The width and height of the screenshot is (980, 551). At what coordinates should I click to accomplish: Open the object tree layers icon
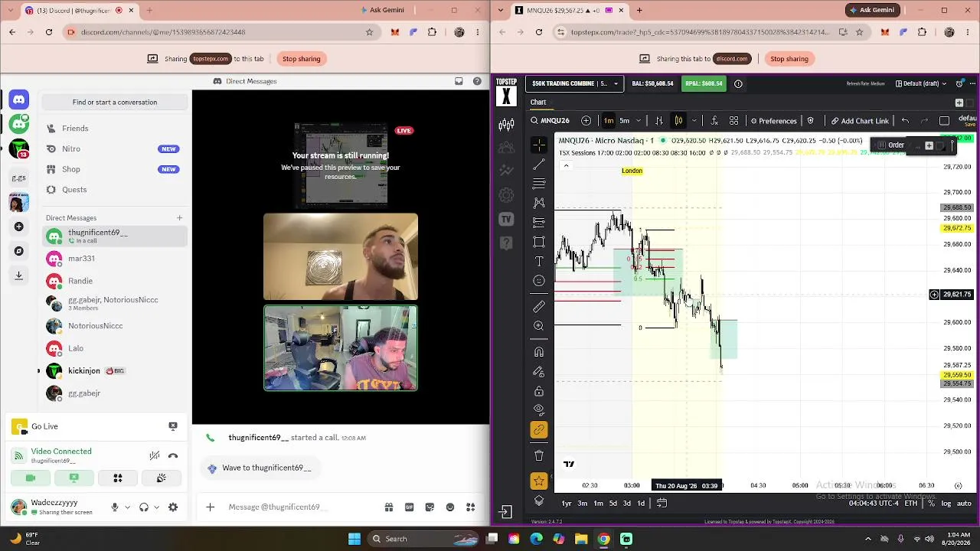[539, 500]
